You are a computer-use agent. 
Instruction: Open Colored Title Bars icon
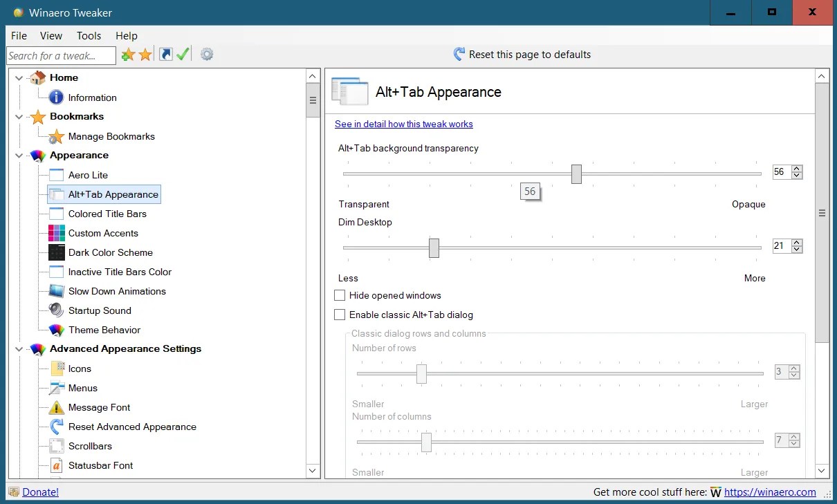tap(57, 214)
